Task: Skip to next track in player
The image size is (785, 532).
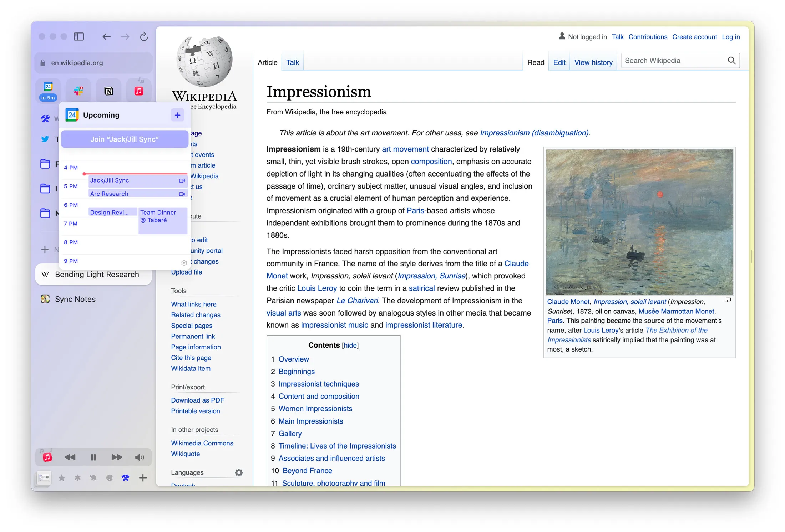Action: click(x=117, y=457)
